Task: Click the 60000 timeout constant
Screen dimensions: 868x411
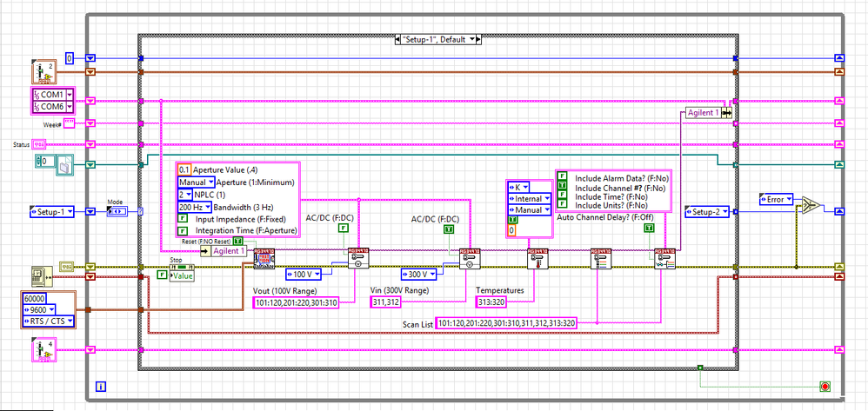Action: click(34, 298)
